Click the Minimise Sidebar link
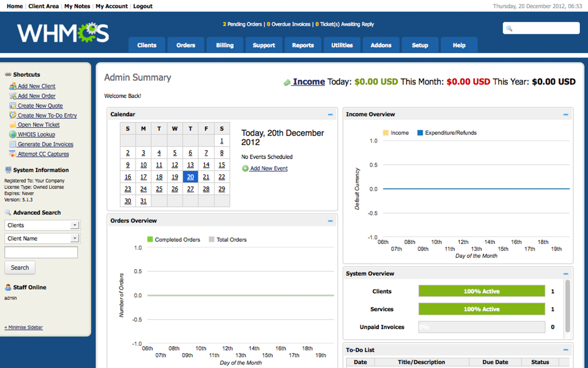The width and height of the screenshot is (588, 368). click(24, 327)
